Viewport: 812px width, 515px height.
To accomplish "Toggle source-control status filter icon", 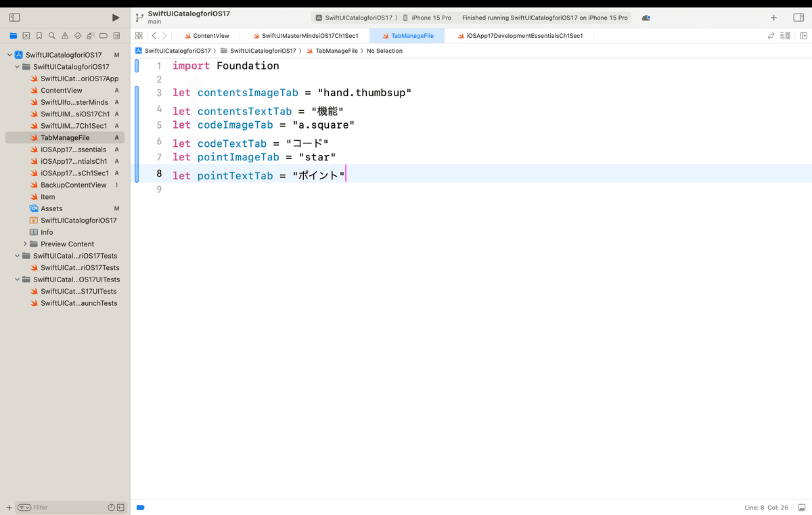I will click(120, 507).
